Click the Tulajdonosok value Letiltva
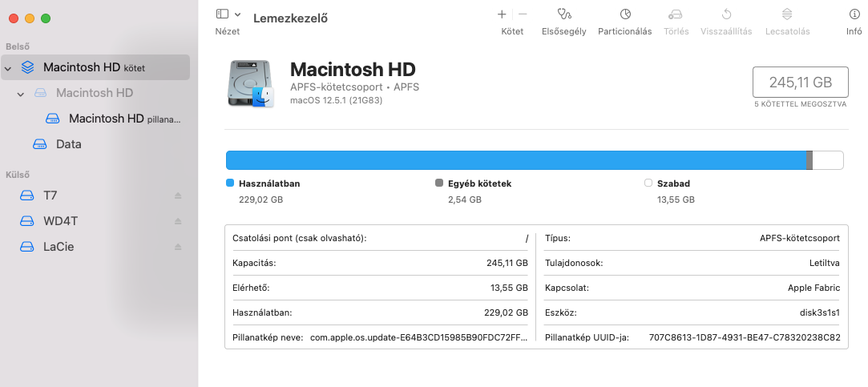Screen dimensions: 868x387 click(x=824, y=263)
